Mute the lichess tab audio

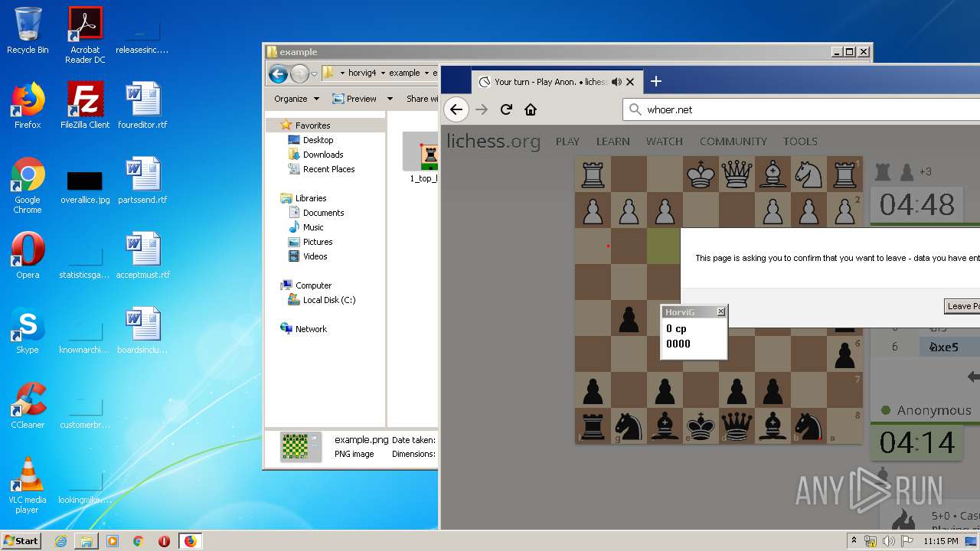(x=616, y=82)
